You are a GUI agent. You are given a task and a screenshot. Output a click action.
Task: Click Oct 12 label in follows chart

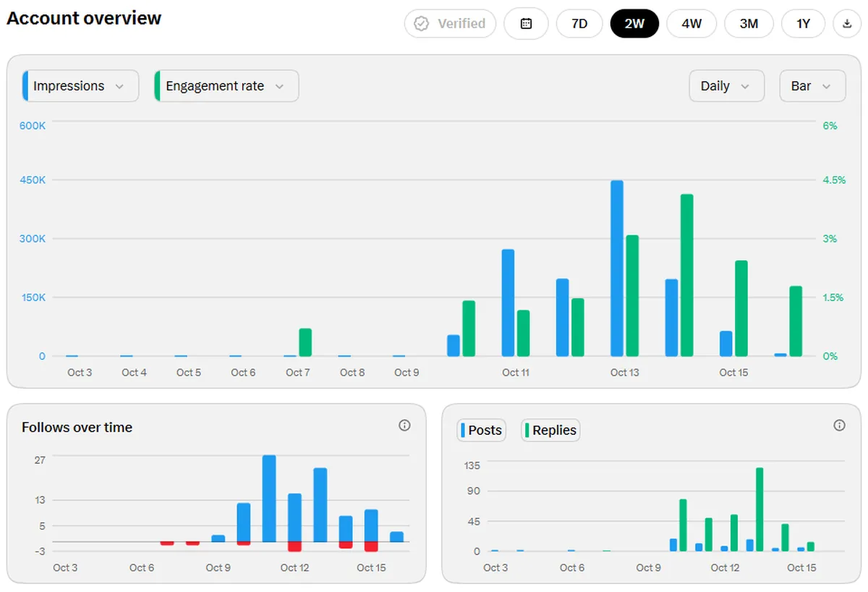click(294, 568)
